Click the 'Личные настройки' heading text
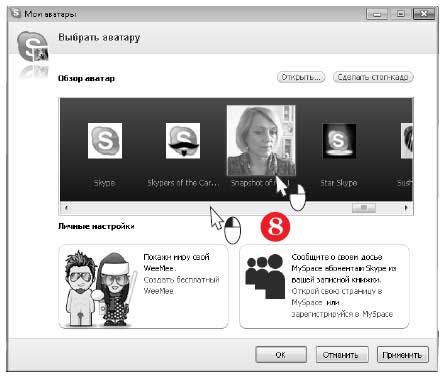Screen dimensions: 445x379 96,226
